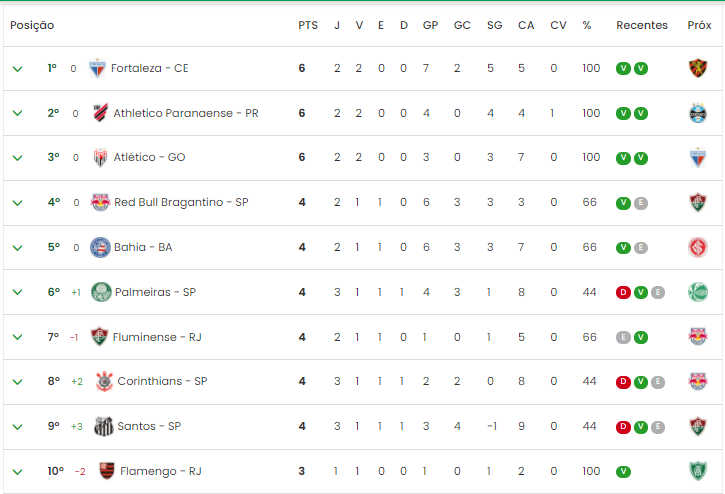Click gray E result badge for Bragantino
725x494 pixels.
[640, 203]
